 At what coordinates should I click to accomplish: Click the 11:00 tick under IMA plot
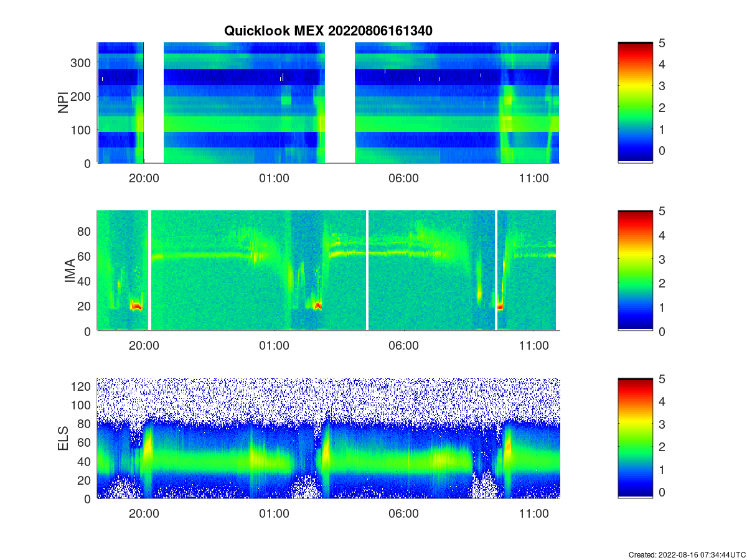[x=533, y=346]
